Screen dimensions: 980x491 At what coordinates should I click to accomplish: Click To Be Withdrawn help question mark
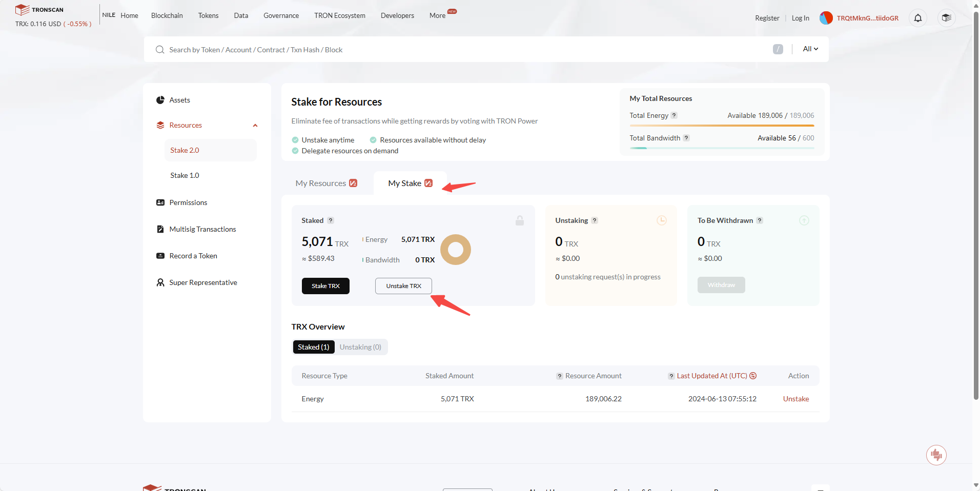tap(760, 220)
